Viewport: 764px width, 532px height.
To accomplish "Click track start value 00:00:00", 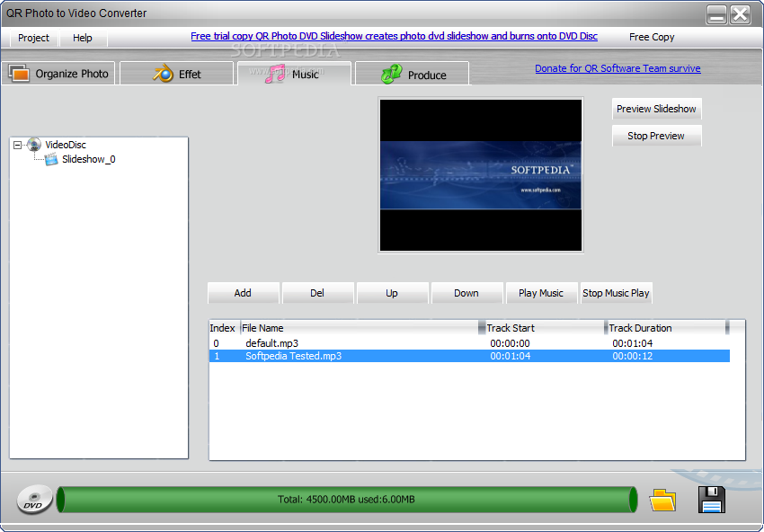I will click(x=511, y=343).
